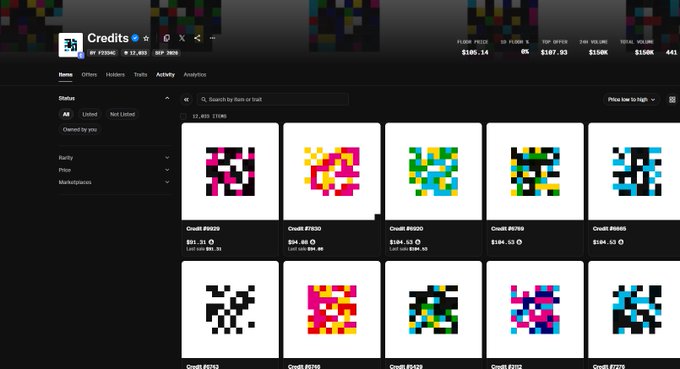Click the BY F2334C creator chip
Screen dimensions: 680x369
pos(103,53)
